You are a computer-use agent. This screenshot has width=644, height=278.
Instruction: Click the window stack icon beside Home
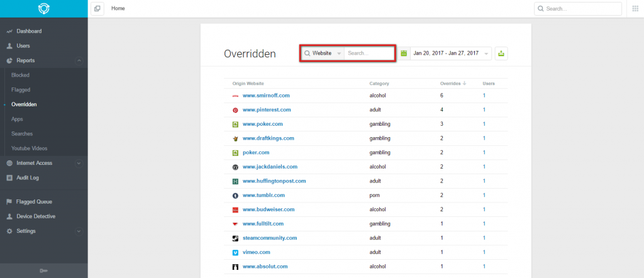pyautogui.click(x=97, y=9)
